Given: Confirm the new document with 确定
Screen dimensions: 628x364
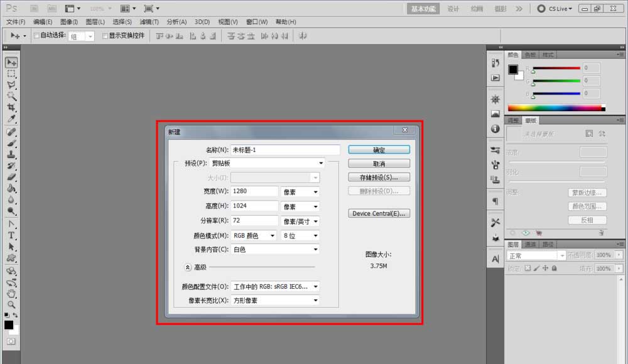Looking at the screenshot, I should click(x=379, y=150).
